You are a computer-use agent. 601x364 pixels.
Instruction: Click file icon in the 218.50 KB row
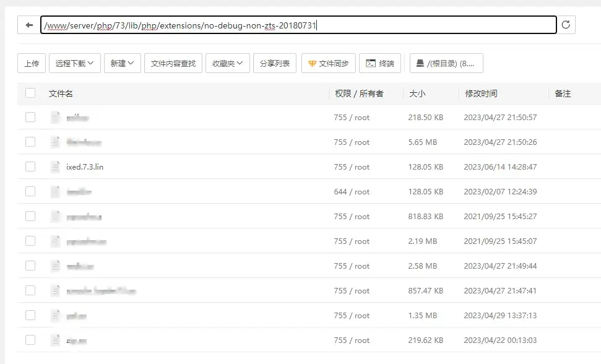coord(56,117)
